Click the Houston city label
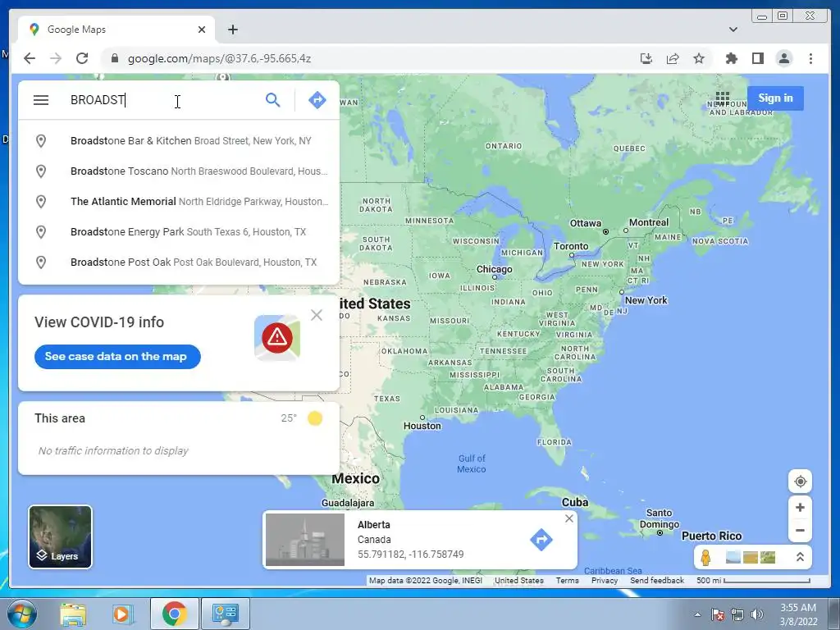The height and width of the screenshot is (630, 840). pyautogui.click(x=422, y=426)
